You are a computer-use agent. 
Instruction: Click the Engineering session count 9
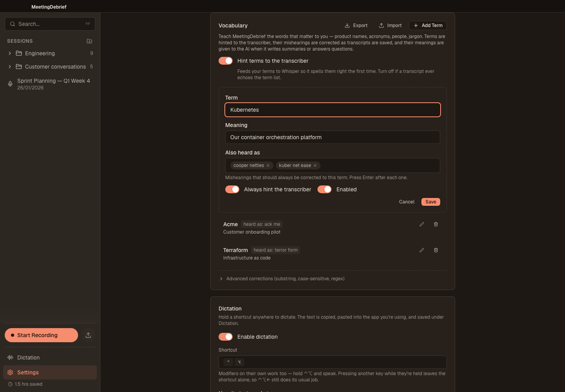point(91,53)
